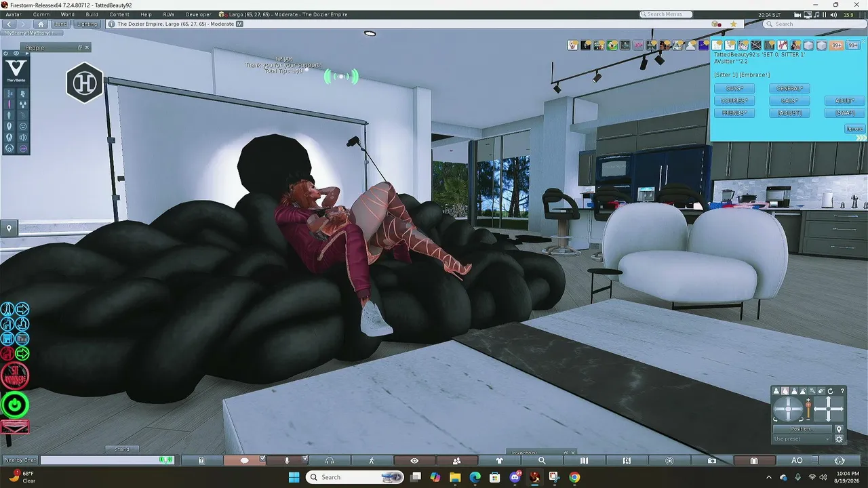Open the Avatar menu
868x488 pixels.
14,14
